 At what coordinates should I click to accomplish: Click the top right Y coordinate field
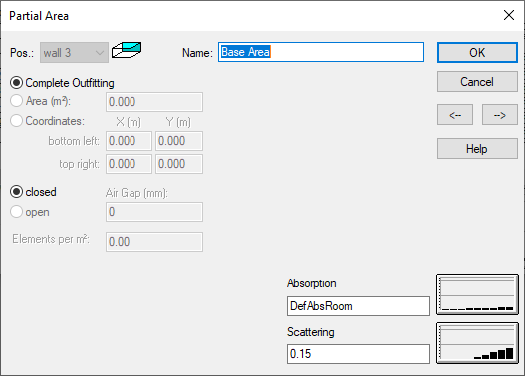(179, 164)
